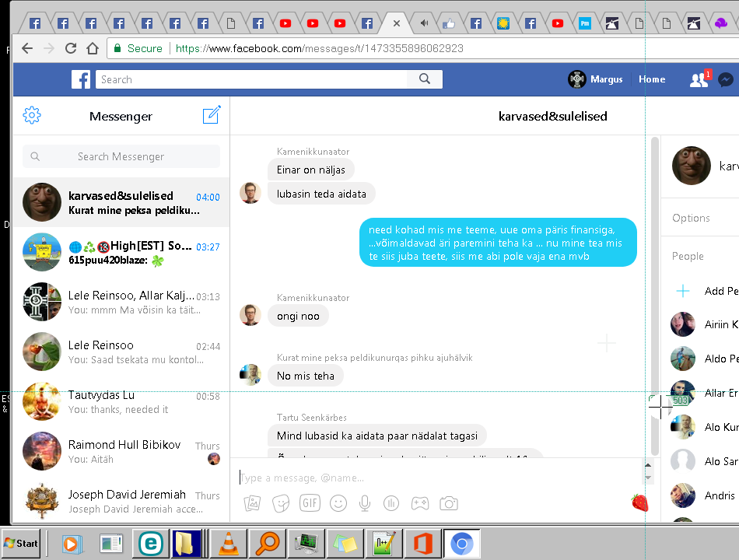Select Aldo Pe in the People list
This screenshot has height=560, width=739.
pyautogui.click(x=704, y=359)
